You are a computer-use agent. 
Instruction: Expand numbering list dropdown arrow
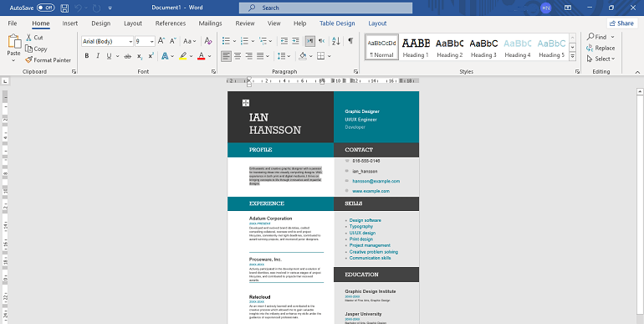pos(253,41)
